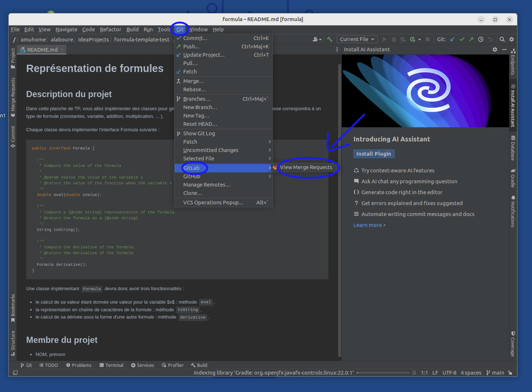Open the Problems tool window button
The height and width of the screenshot is (392, 532).
pyautogui.click(x=79, y=365)
